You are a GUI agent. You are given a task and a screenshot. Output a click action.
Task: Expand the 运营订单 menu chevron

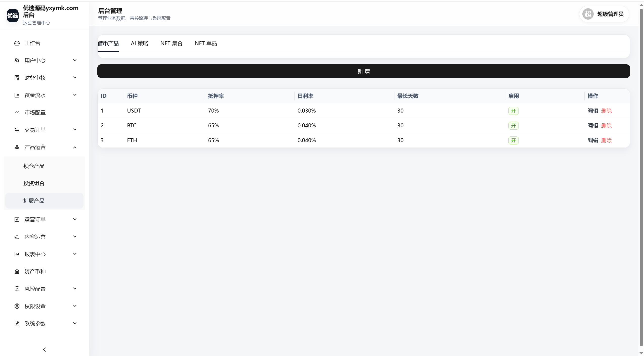pos(75,219)
